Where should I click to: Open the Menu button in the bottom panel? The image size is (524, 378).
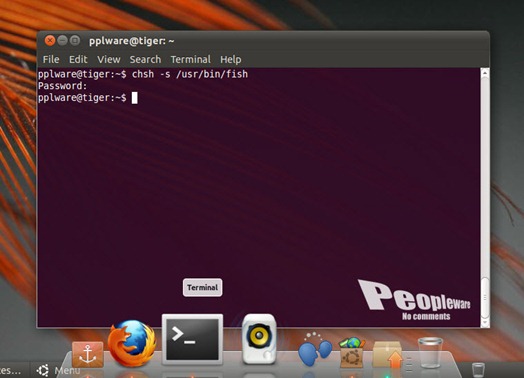pyautogui.click(x=58, y=370)
